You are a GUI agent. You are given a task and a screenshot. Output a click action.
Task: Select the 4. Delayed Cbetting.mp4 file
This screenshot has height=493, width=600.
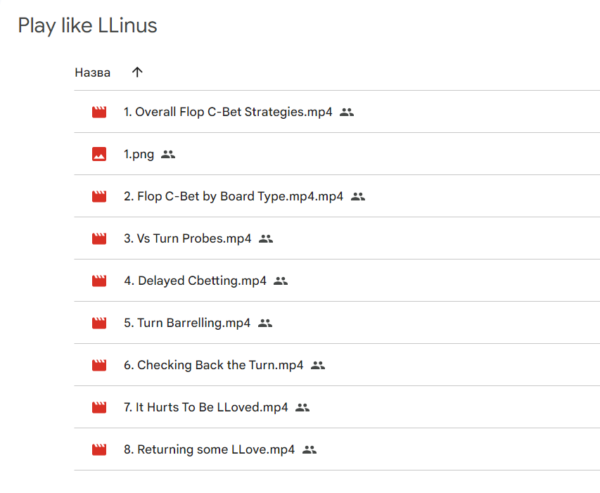pos(195,281)
